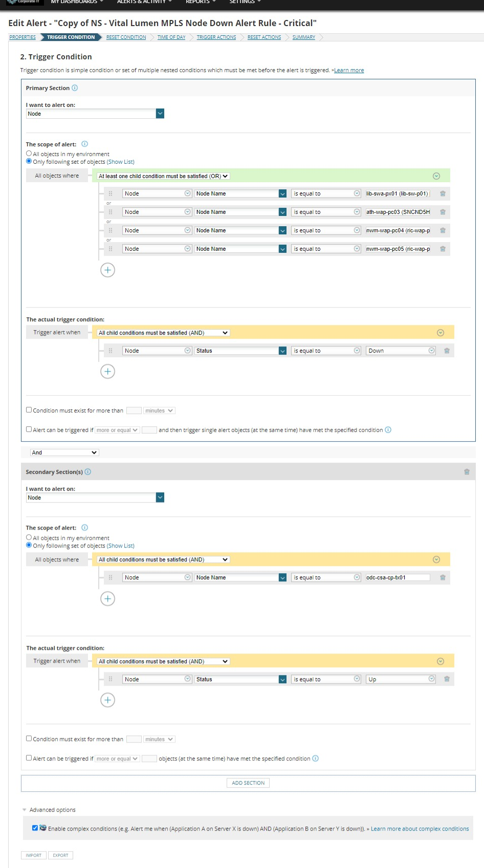The width and height of the screenshot is (484, 868).
Task: Open primary 'more or equal' dropdown
Action: [x=117, y=430]
